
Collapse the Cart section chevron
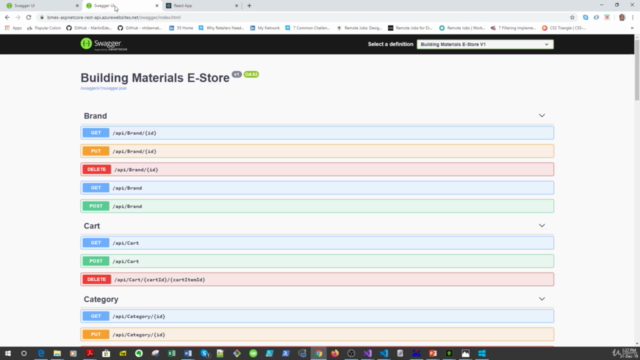[x=542, y=225]
